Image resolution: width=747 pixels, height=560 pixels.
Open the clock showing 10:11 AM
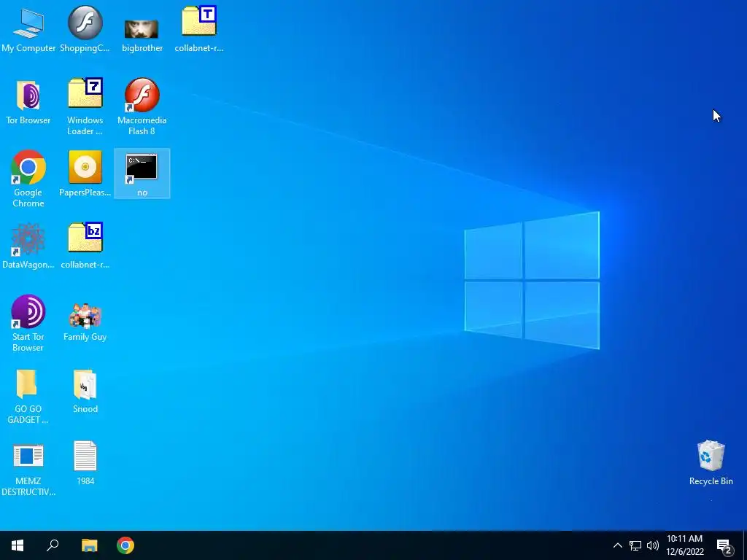[x=684, y=545]
